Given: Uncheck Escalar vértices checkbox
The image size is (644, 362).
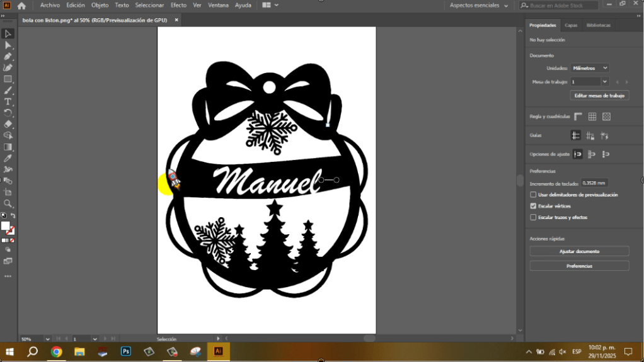Looking at the screenshot, I should point(533,206).
